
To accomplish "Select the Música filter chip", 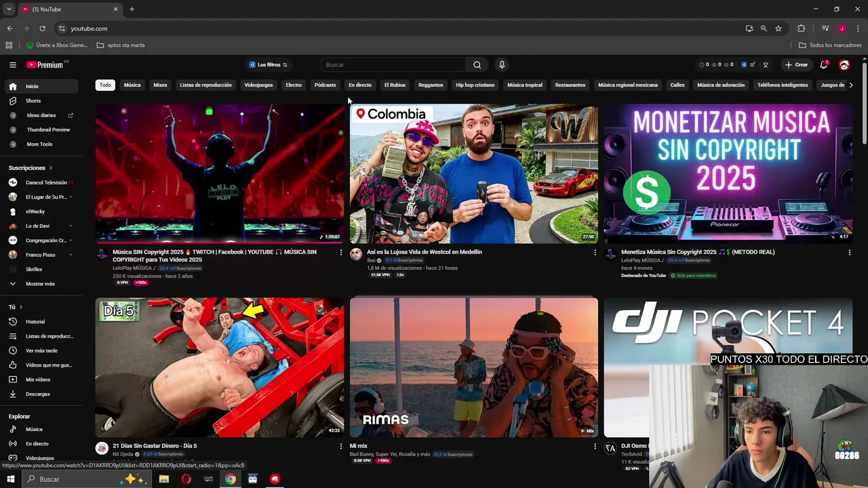I will [x=132, y=85].
